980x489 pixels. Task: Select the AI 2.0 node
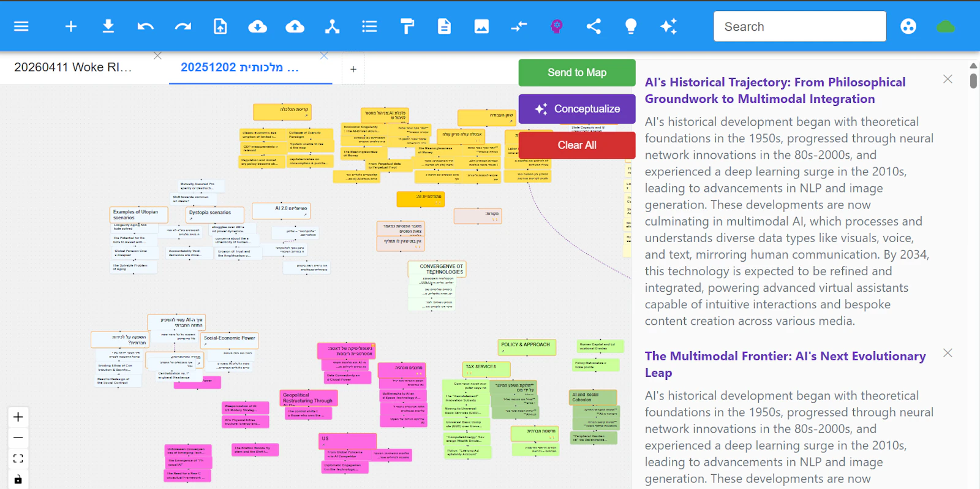pos(281,211)
